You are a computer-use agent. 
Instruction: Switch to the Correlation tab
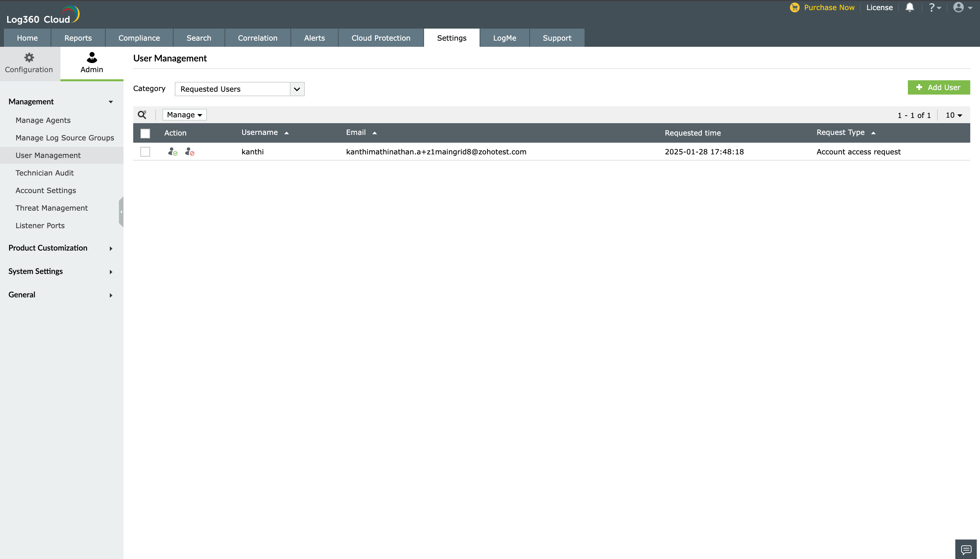pos(257,38)
